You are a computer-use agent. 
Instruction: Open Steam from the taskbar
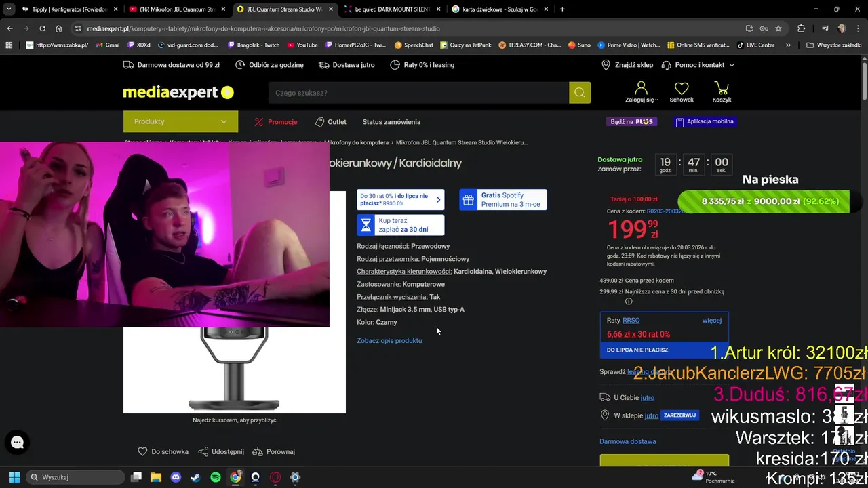click(195, 477)
